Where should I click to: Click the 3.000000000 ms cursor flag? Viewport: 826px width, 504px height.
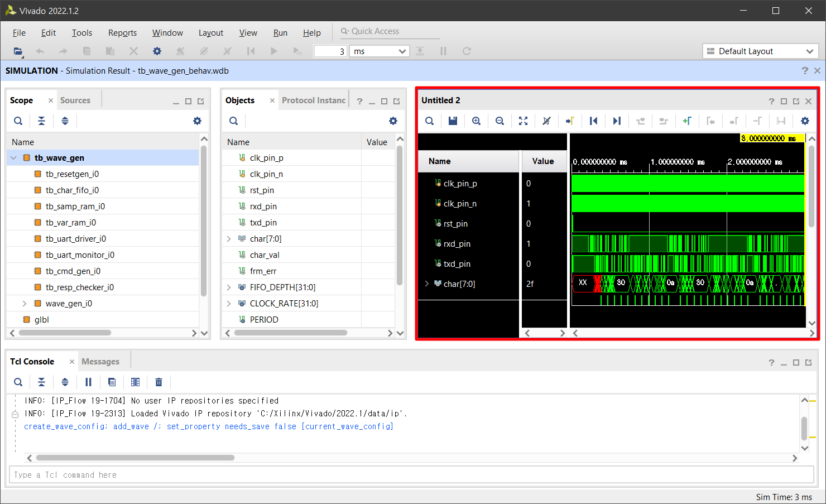tap(772, 138)
